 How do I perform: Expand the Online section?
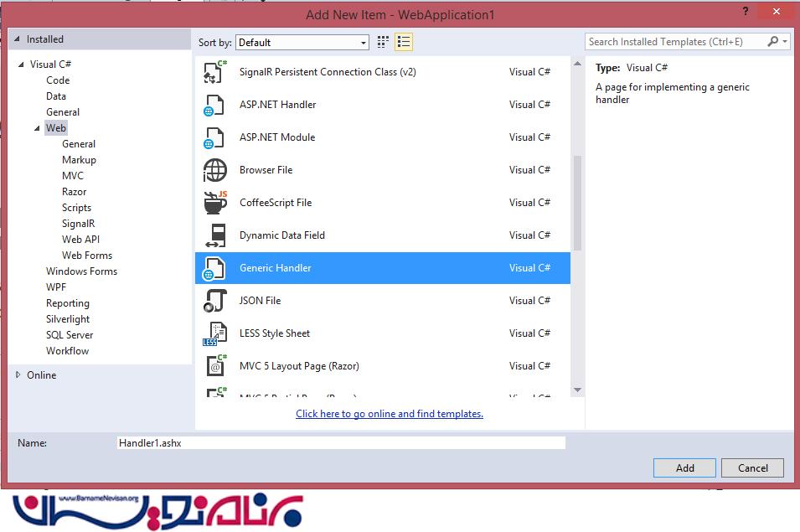pos(18,374)
